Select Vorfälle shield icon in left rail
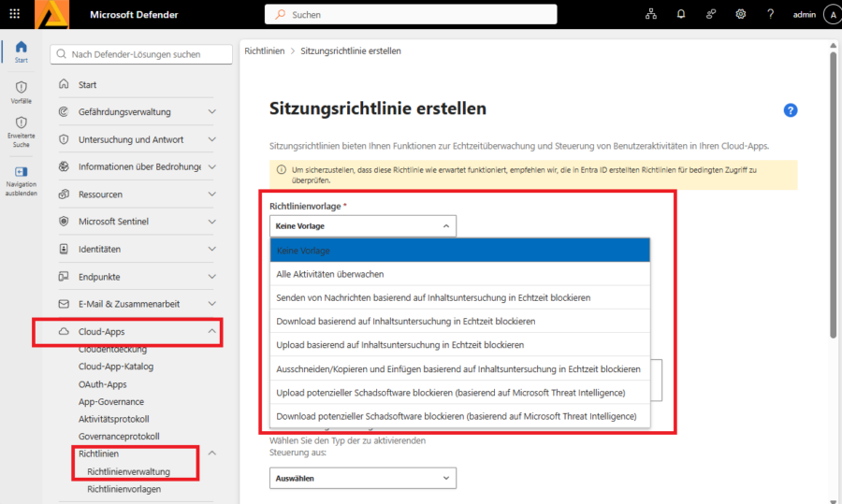 point(21,92)
